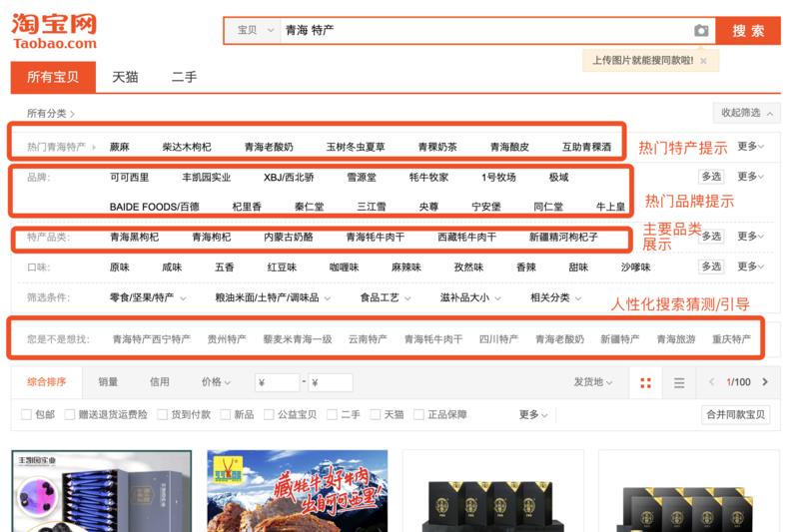Open the blue goji box product thumbnail
The width and height of the screenshot is (799, 532).
(102, 491)
